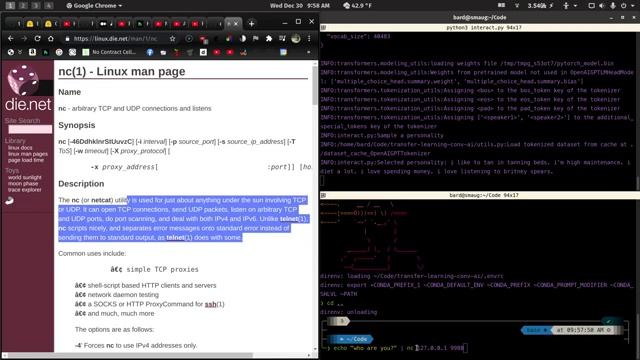The image size is (640, 360).
Task: Open the Chrome profile avatar
Action: point(296,38)
